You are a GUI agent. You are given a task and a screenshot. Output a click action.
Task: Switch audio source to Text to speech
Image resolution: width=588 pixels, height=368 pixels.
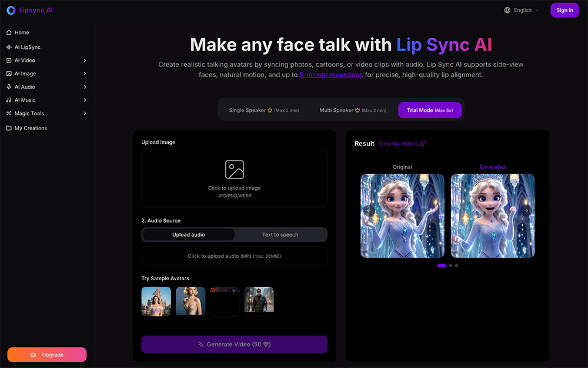click(280, 235)
